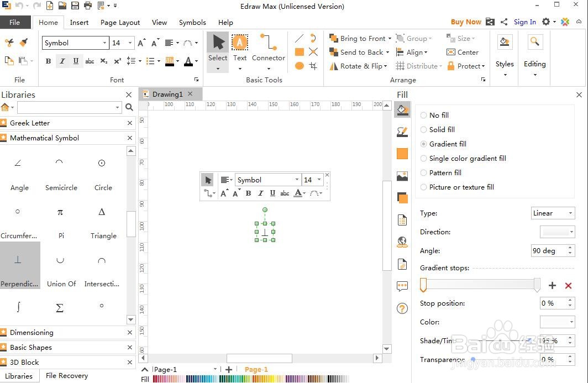This screenshot has height=383, width=588.
Task: Open the Comments panel icon
Action: tap(402, 287)
